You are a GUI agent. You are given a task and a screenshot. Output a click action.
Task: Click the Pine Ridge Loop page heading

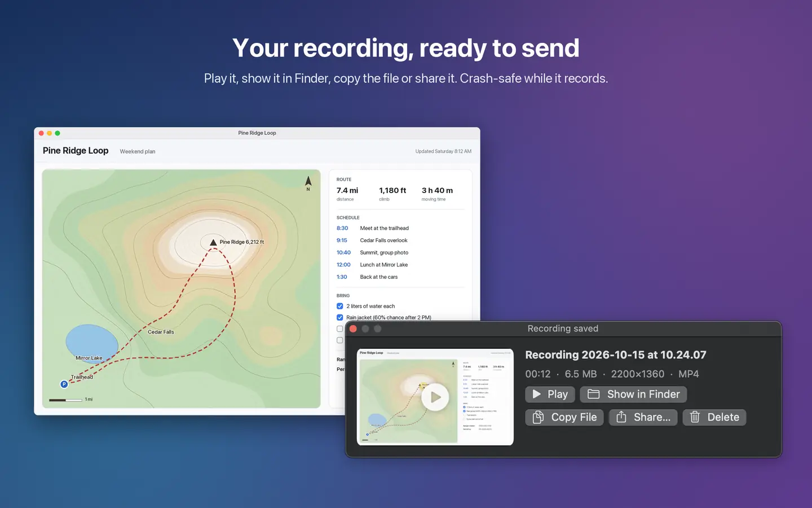click(76, 151)
